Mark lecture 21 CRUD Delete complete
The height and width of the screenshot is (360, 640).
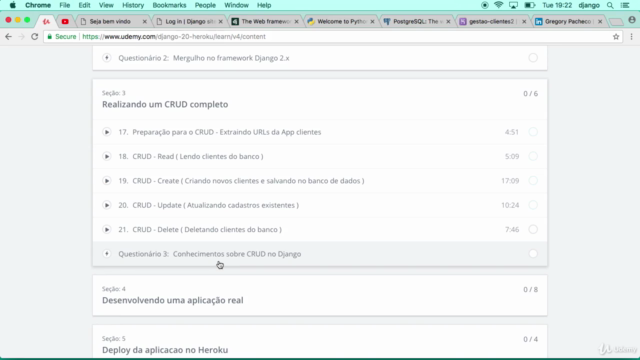pos(533,229)
